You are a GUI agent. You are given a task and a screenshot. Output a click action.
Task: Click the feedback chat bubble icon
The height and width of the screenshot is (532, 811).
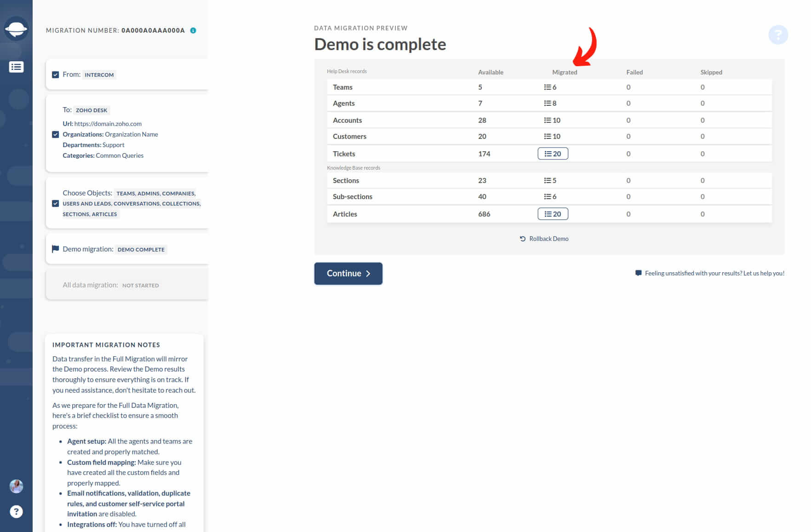coord(638,273)
